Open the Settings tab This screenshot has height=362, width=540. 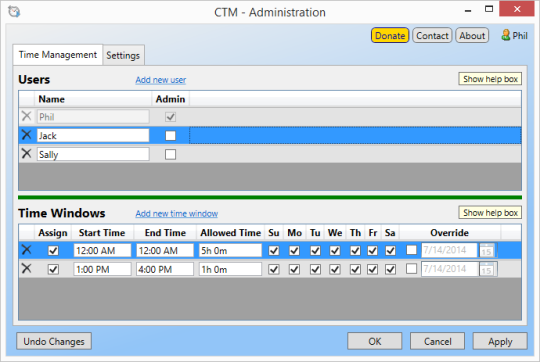click(x=123, y=55)
